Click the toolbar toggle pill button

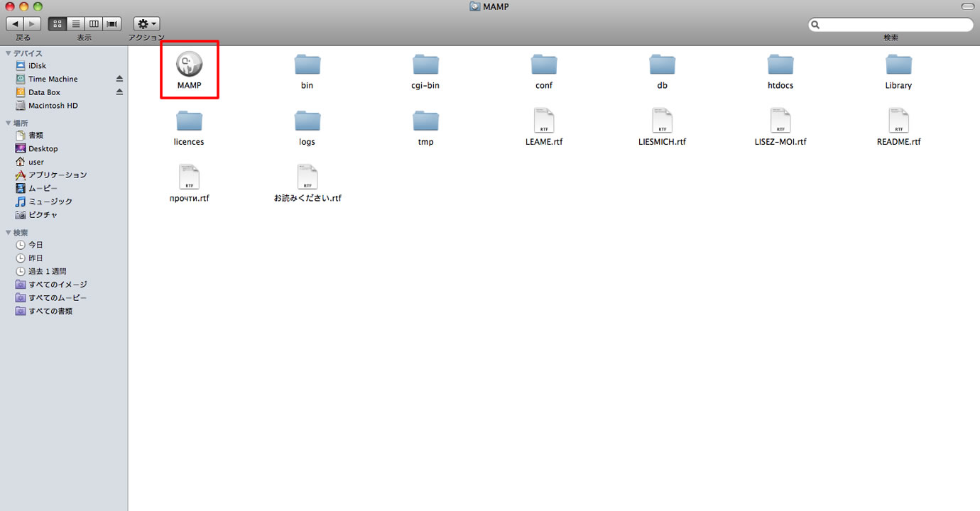click(x=967, y=6)
